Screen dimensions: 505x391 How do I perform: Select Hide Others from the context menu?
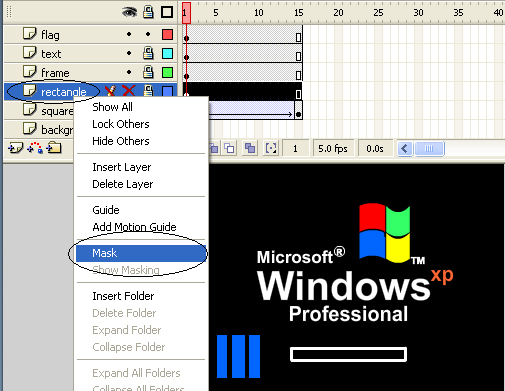(x=121, y=141)
